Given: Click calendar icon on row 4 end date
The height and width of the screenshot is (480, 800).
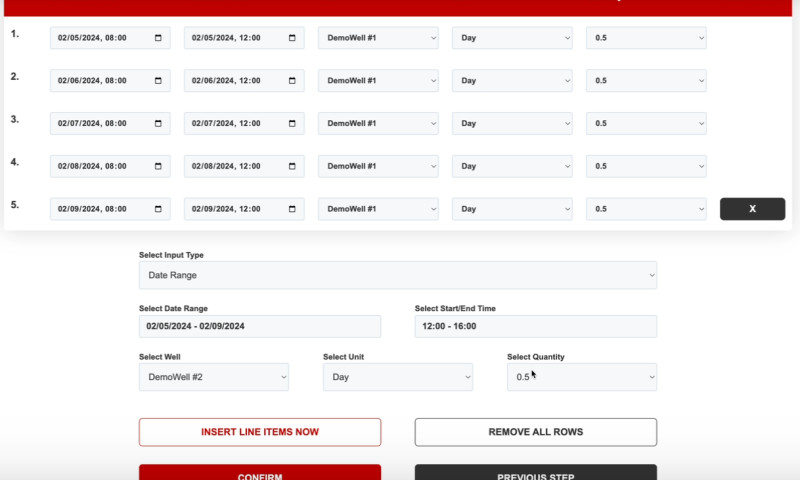Looking at the screenshot, I should pos(292,166).
